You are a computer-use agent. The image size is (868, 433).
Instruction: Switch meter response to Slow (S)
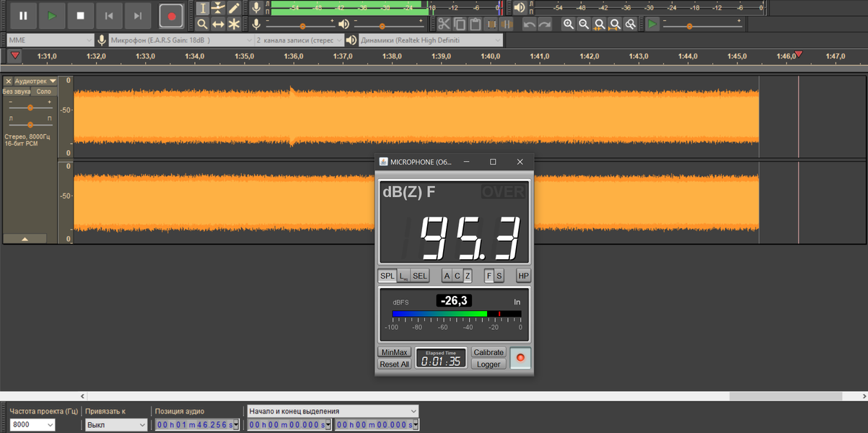499,276
